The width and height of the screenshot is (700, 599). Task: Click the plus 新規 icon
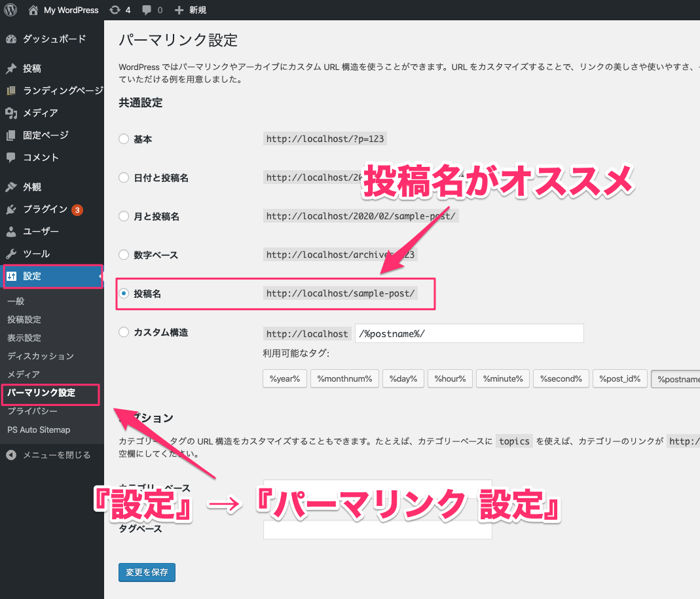179,10
